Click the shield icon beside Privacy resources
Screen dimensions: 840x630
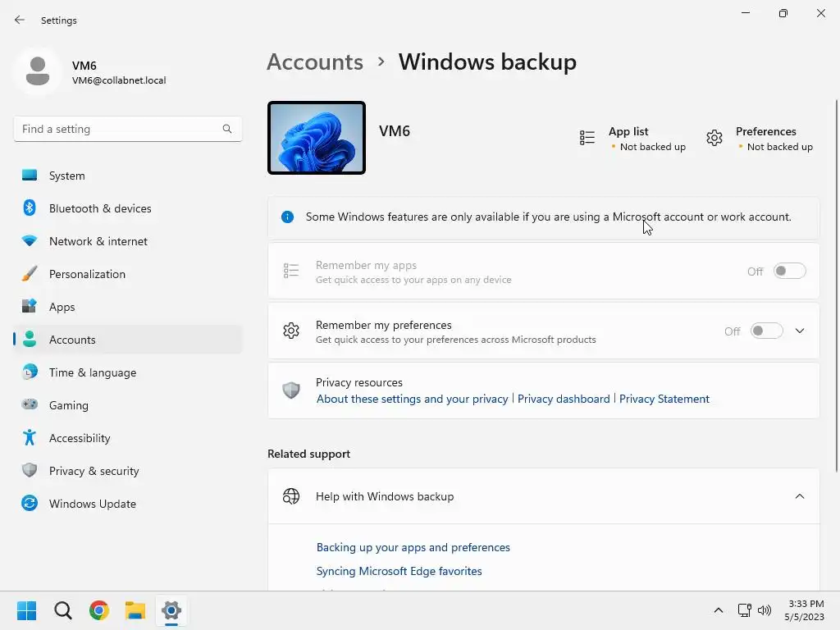click(x=291, y=390)
